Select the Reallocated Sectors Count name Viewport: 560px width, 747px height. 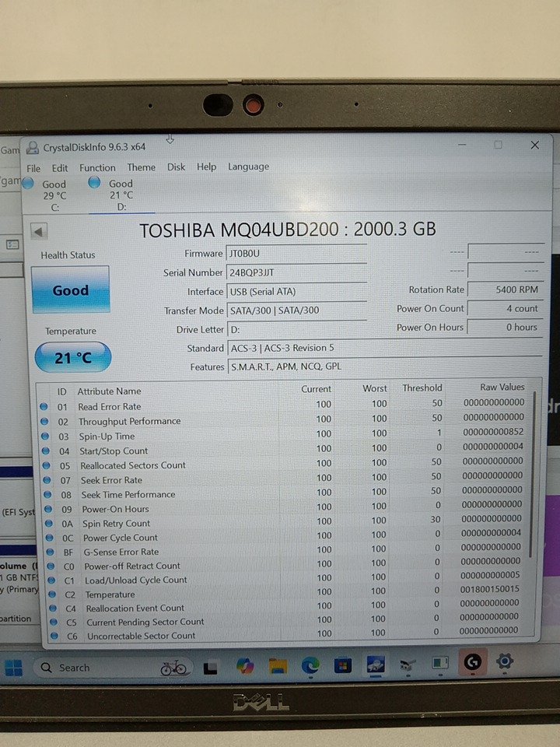pos(133,465)
